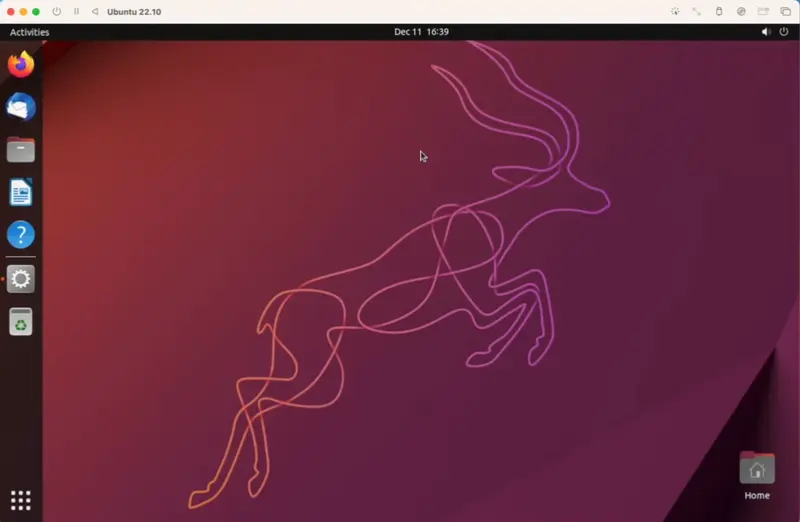
Task: Click the windows icon in VM toolbar
Action: click(x=786, y=11)
